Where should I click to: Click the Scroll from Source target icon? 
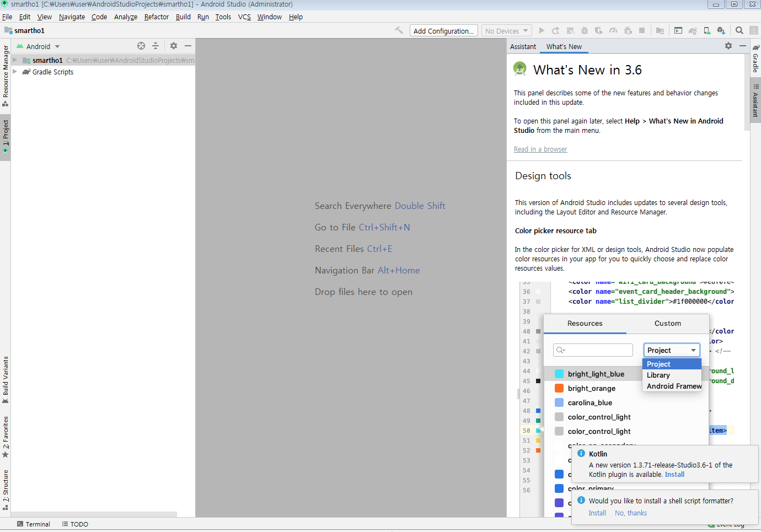pos(141,46)
